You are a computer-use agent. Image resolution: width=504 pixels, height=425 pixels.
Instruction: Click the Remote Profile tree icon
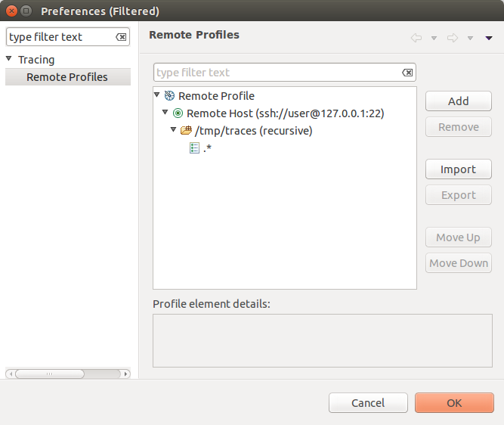coord(169,96)
